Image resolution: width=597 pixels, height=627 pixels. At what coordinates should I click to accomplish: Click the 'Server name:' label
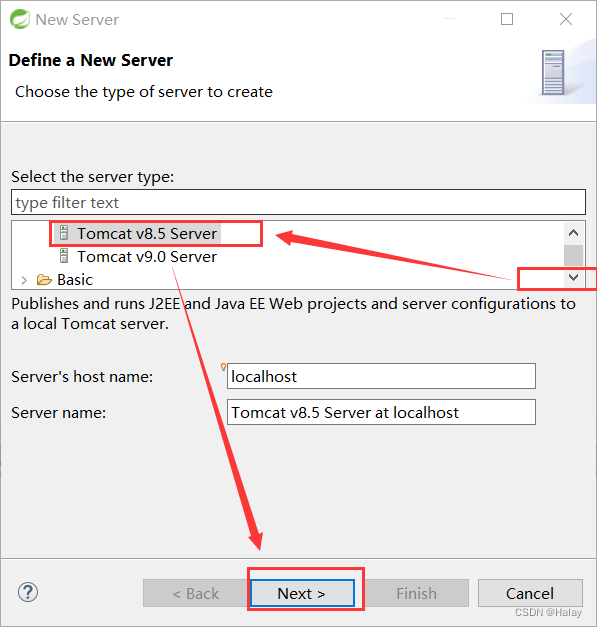tap(59, 412)
